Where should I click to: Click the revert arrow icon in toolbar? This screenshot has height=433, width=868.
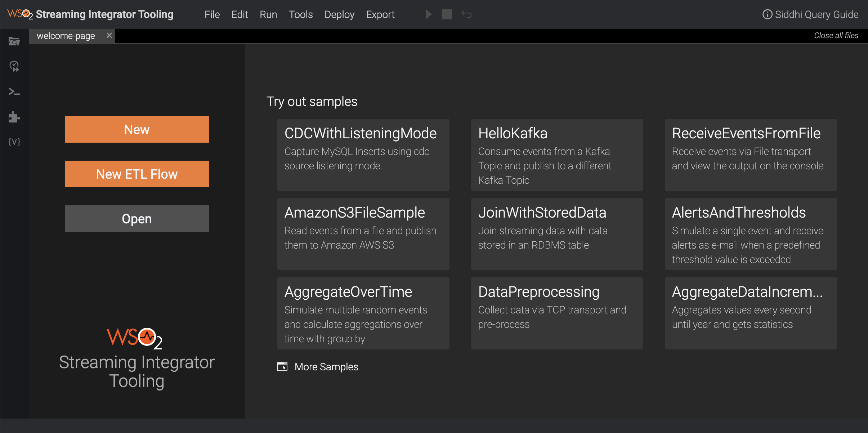click(x=467, y=14)
